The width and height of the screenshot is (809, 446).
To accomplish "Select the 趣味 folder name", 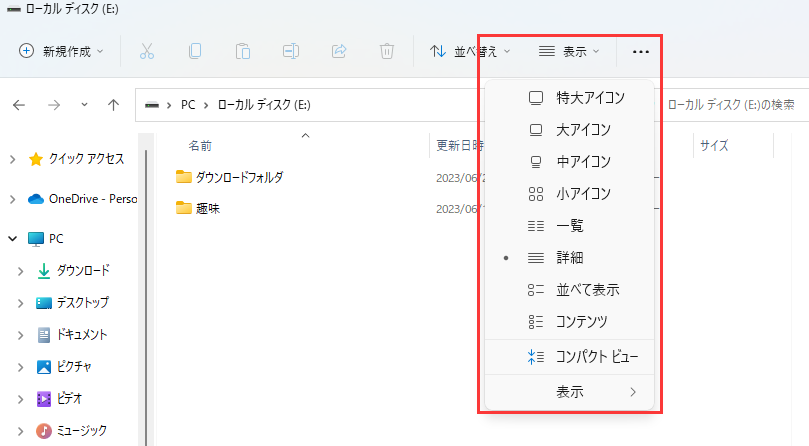I will [208, 208].
